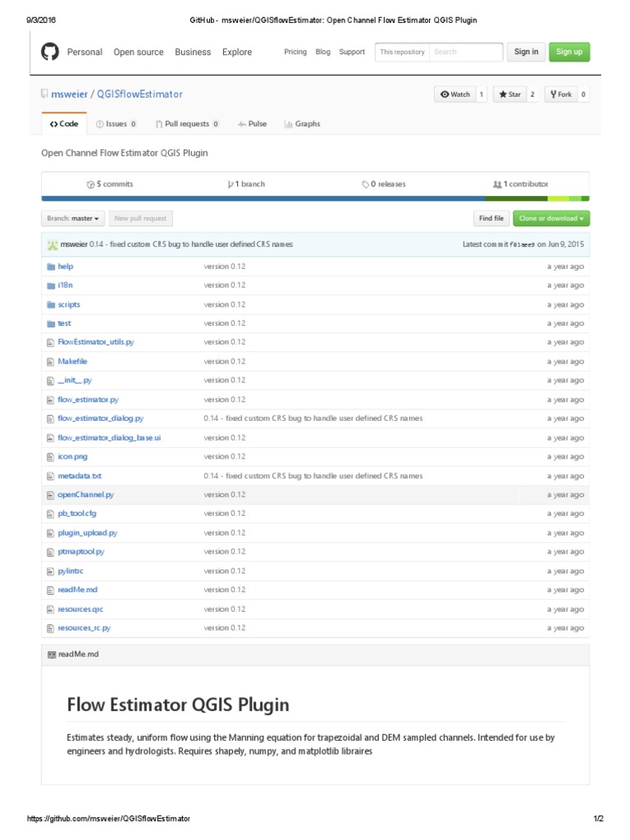Click file icon next to readMe.md row
Image resolution: width=630 pixels, height=840 pixels.
50,591
